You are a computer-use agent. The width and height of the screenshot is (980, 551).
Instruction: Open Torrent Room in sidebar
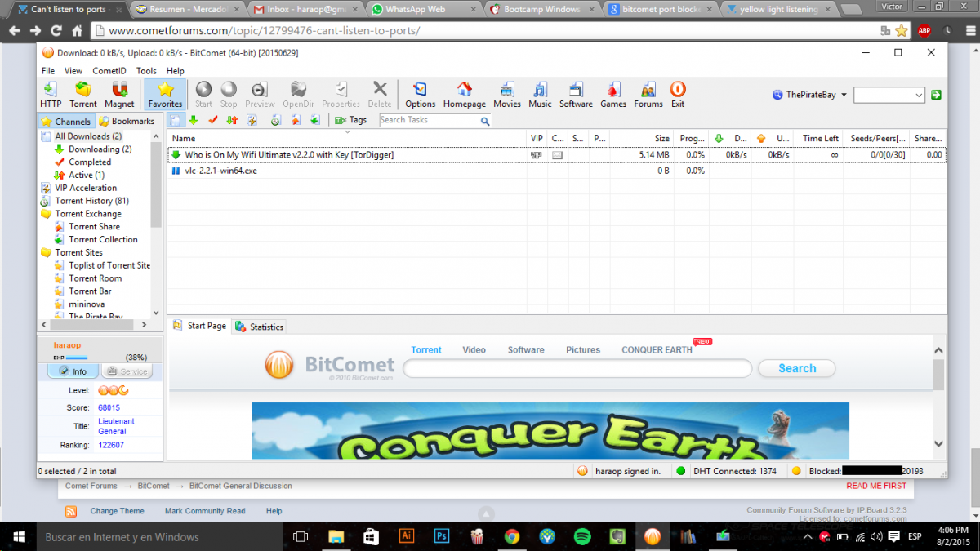[95, 278]
